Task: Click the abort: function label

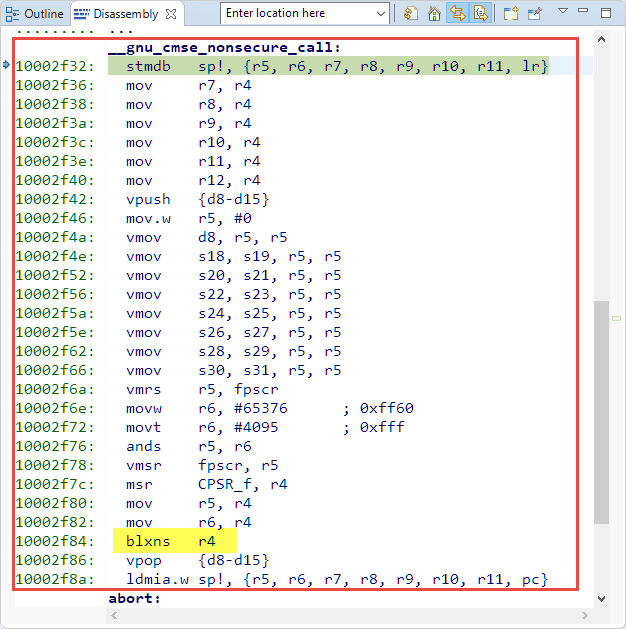Action: pyautogui.click(x=134, y=598)
